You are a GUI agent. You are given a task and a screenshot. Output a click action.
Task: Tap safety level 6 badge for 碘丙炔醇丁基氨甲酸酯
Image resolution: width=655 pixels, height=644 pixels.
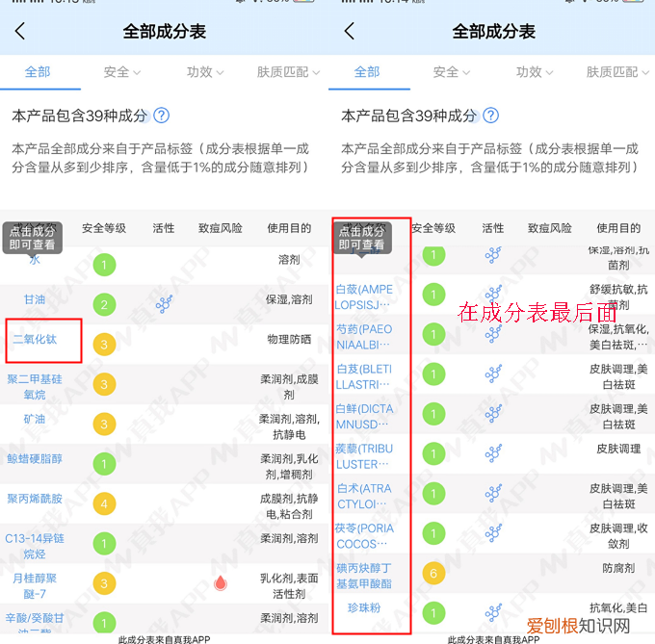433,574
